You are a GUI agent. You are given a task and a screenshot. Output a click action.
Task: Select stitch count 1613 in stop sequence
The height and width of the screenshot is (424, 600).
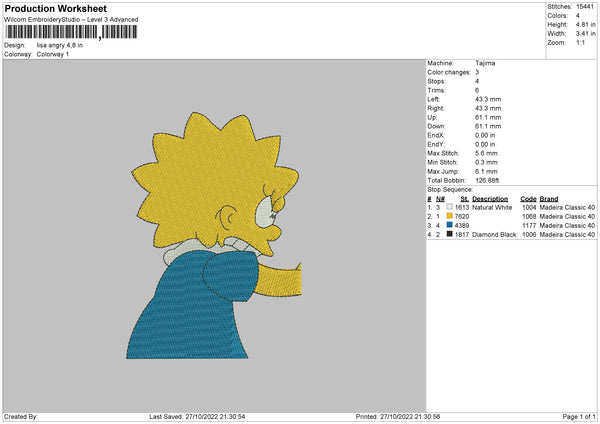tap(462, 207)
